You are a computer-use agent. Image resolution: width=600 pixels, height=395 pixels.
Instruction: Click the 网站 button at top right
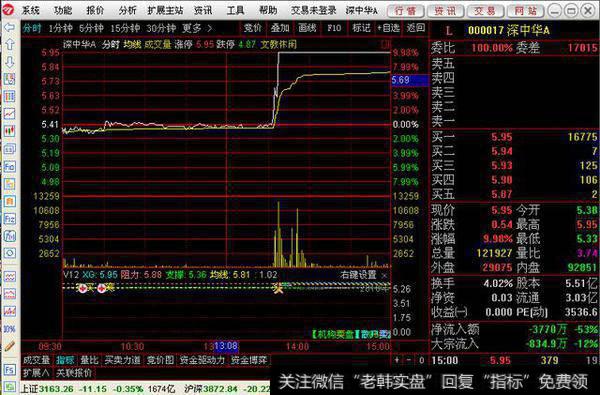[525, 11]
